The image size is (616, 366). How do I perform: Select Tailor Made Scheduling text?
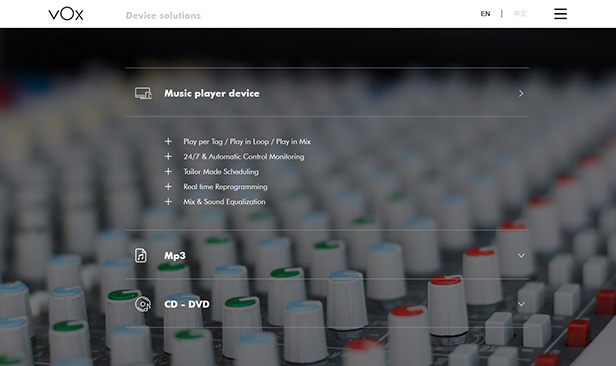pyautogui.click(x=221, y=172)
